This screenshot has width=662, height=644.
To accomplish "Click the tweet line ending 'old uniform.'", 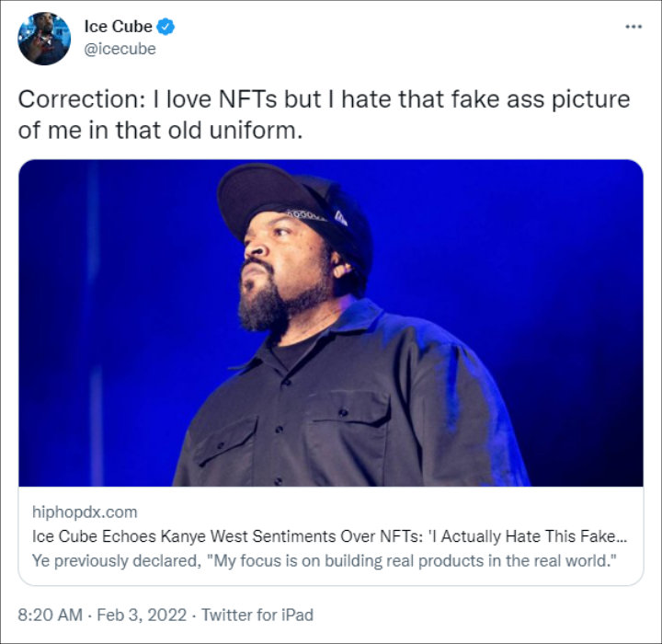I will (x=158, y=130).
